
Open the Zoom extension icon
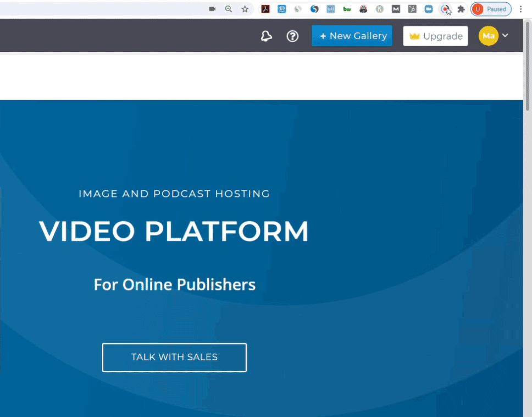(429, 9)
